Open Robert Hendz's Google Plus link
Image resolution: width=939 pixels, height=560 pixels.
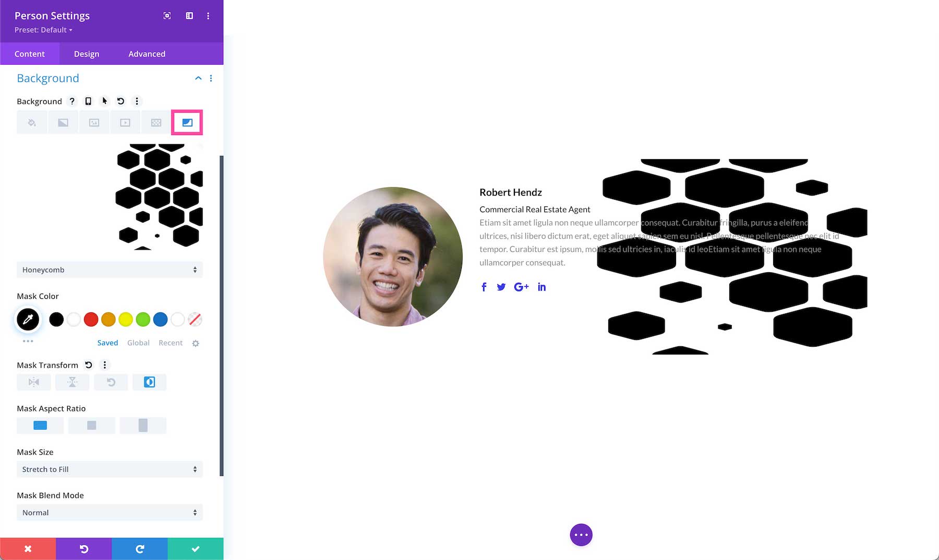tap(521, 287)
